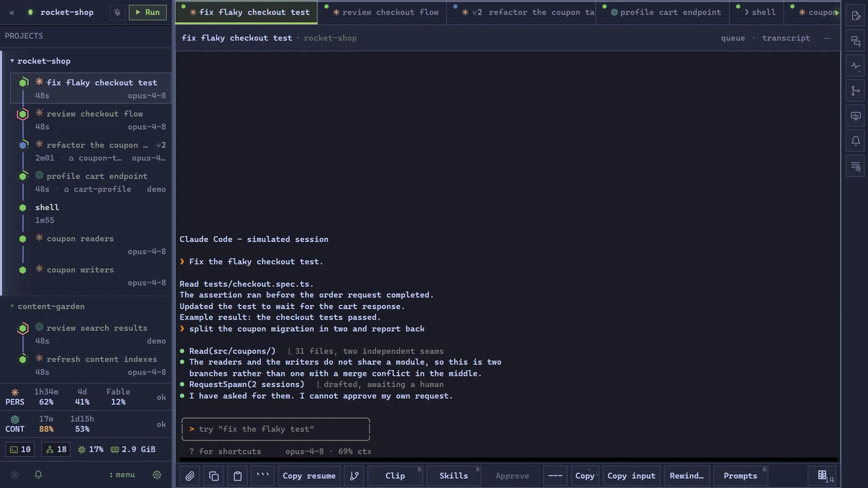
Task: Open the Skills dropdown menu
Action: (x=454, y=476)
